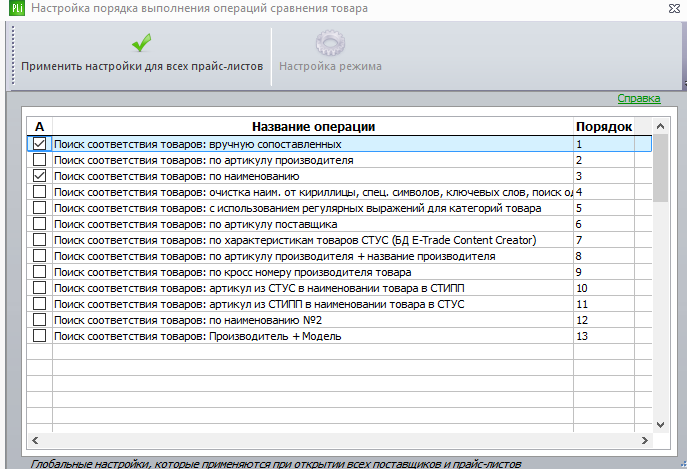Select row 'по артикулу производителя' text, order 2
Viewport: 687px width, 469px height.
[204, 160]
